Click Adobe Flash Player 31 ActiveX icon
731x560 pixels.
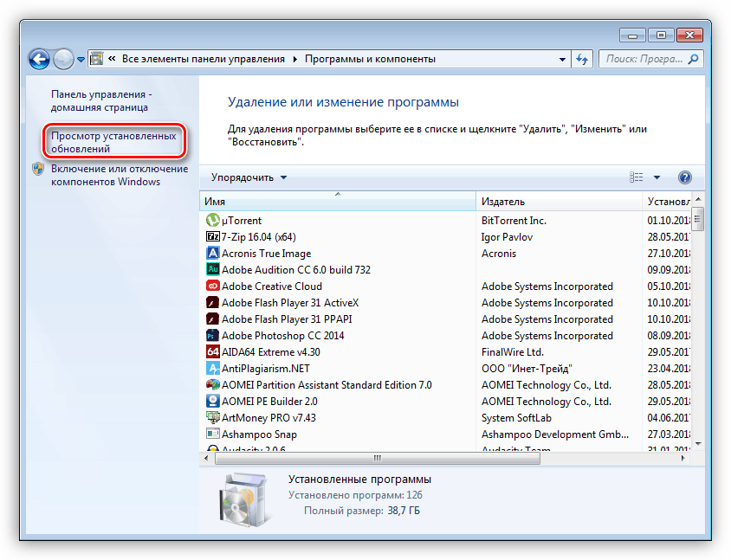[212, 302]
